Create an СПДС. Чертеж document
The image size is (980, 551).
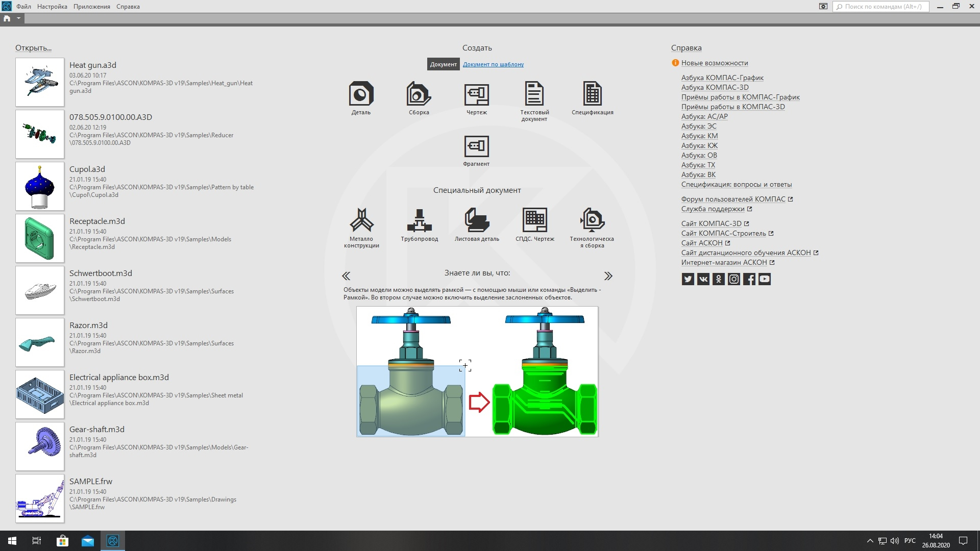pyautogui.click(x=534, y=224)
